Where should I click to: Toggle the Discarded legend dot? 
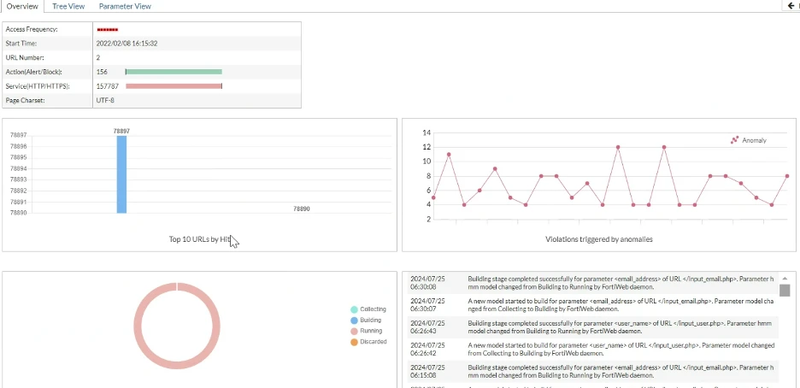(x=354, y=342)
